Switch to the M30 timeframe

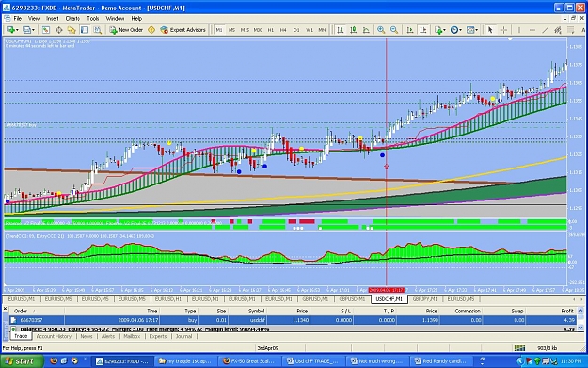tap(258, 30)
